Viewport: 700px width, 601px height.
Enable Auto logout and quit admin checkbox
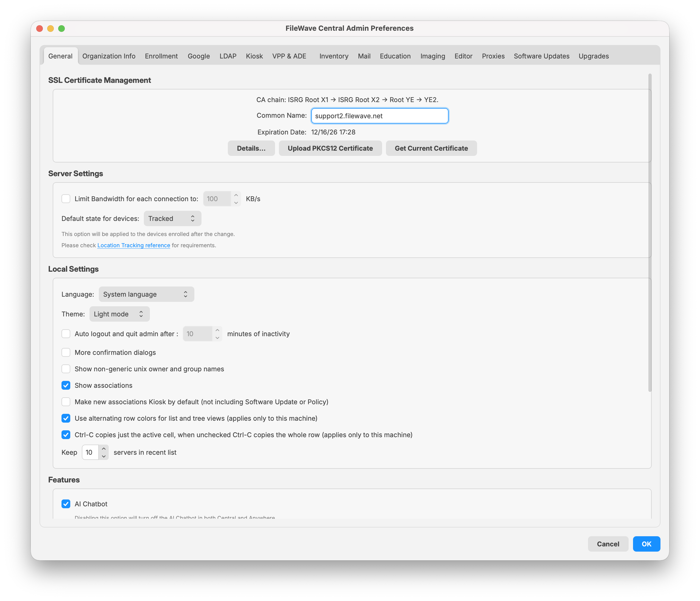click(x=66, y=334)
